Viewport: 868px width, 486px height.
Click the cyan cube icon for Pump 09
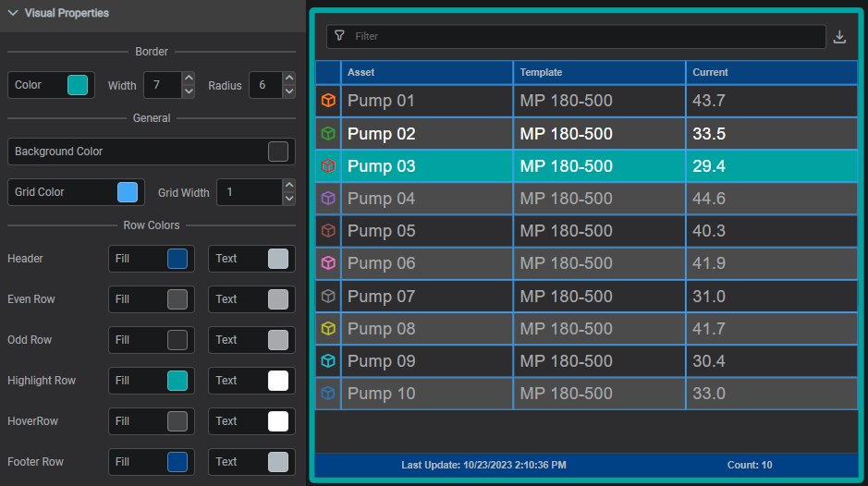(328, 361)
